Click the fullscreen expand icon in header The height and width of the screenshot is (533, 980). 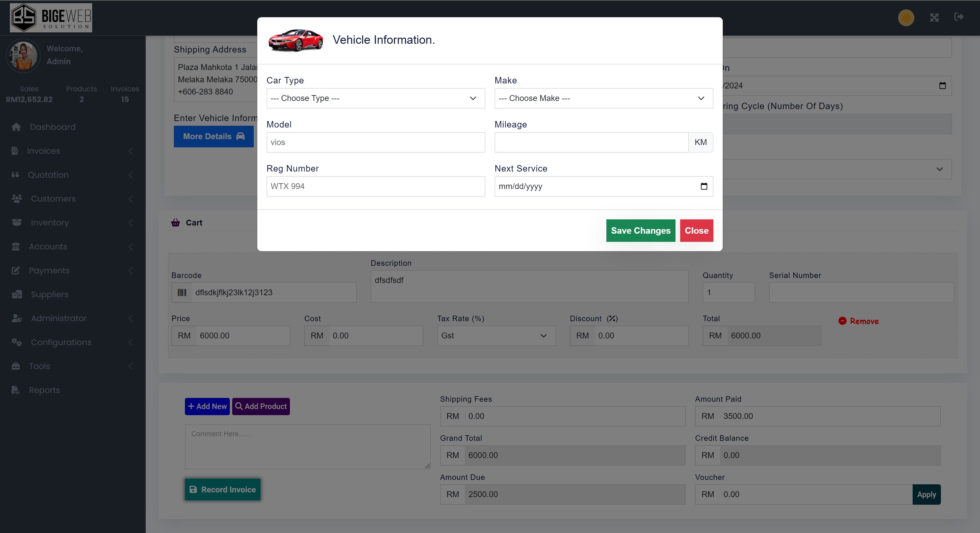(934, 18)
